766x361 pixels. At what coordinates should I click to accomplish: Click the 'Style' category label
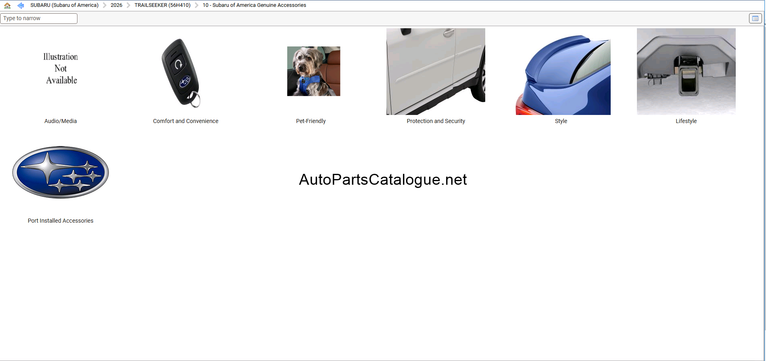point(561,121)
